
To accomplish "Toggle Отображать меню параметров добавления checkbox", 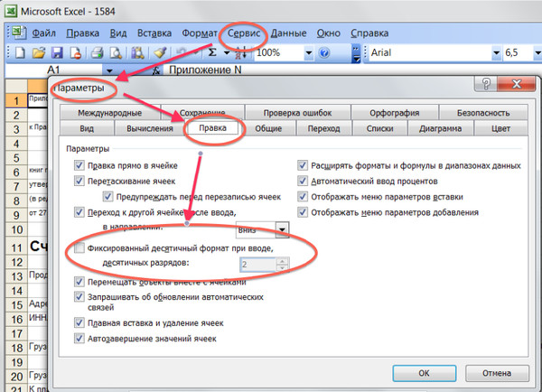I will 303,212.
